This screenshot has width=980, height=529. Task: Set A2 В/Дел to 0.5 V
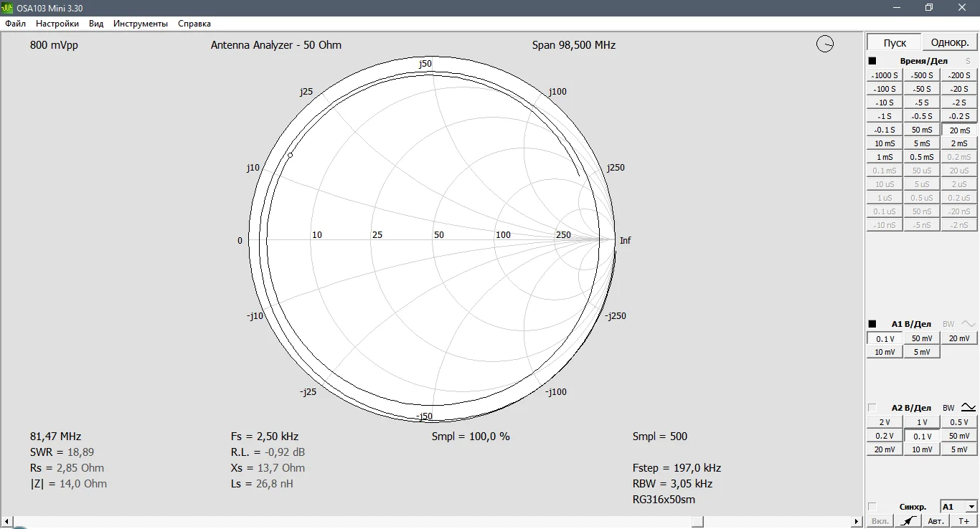pyautogui.click(x=959, y=422)
